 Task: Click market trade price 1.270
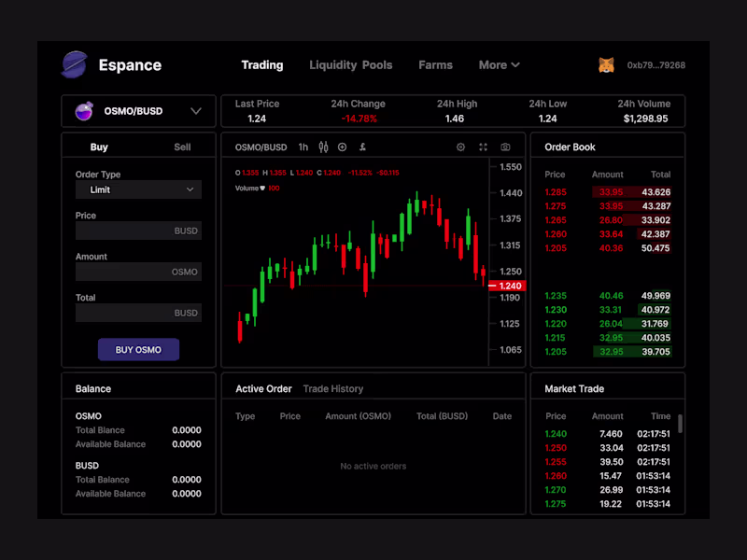556,489
